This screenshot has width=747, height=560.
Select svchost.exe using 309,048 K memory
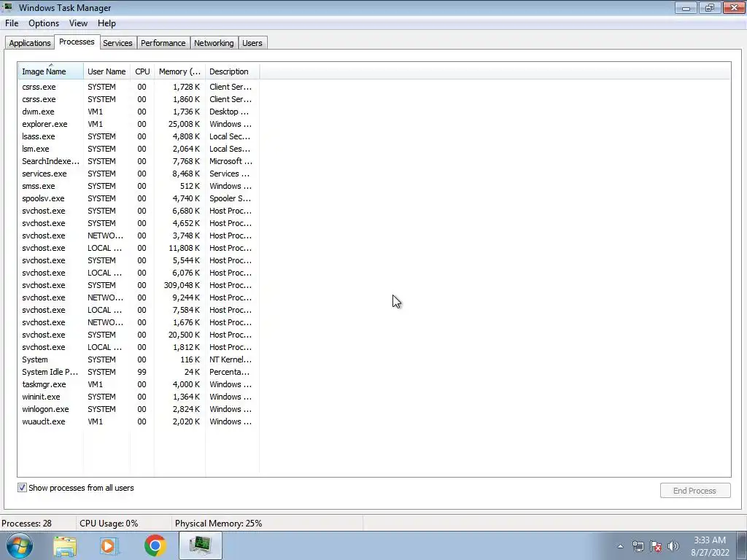click(x=139, y=285)
